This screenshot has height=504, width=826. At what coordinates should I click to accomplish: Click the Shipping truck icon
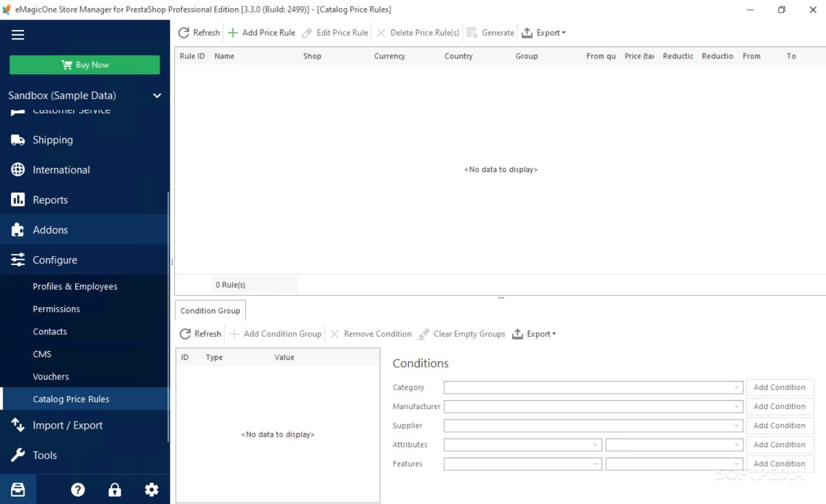pyautogui.click(x=18, y=140)
